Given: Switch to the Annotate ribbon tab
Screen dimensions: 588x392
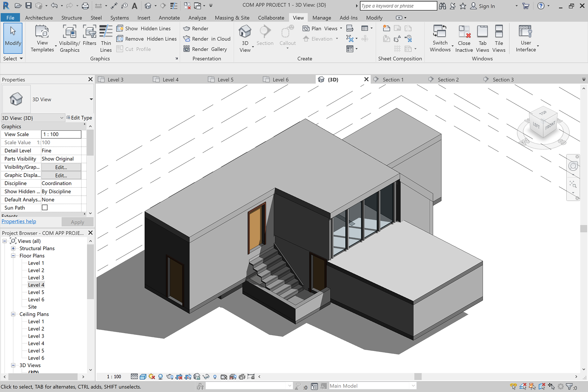Looking at the screenshot, I should pos(169,18).
